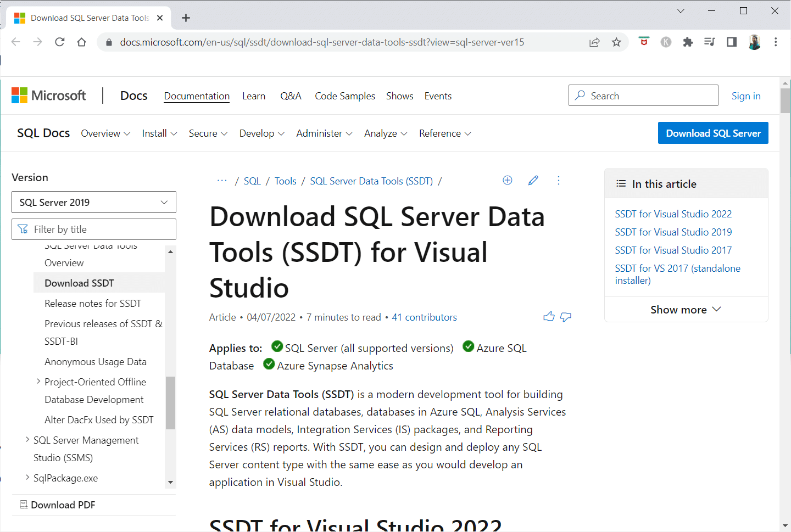Open Alter DacFx Used by SSDT
This screenshot has width=791, height=532.
click(99, 420)
